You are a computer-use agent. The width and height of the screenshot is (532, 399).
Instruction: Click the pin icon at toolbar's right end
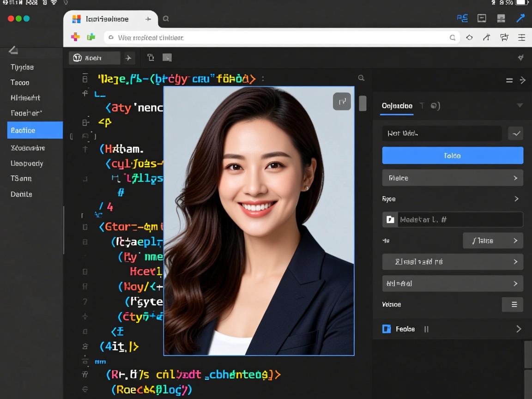pos(520,58)
